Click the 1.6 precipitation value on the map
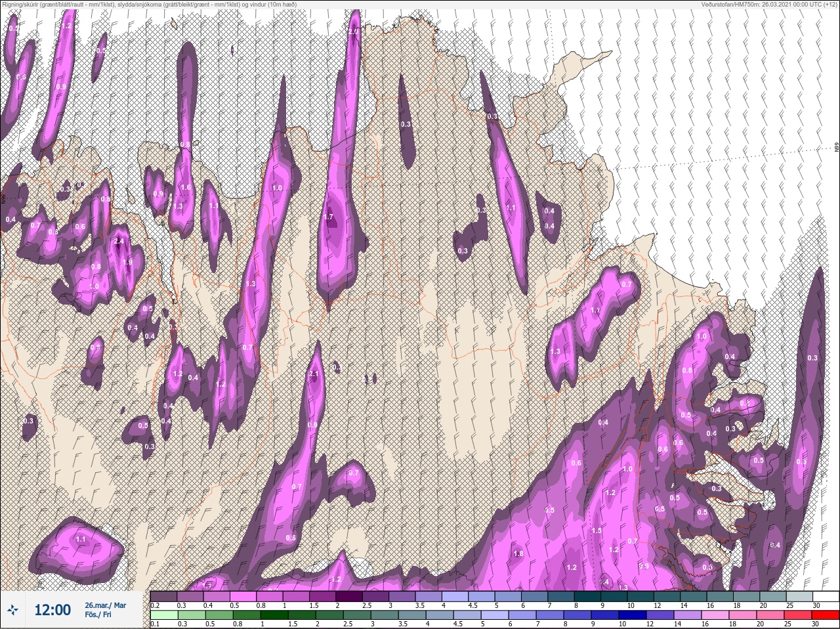 (x=186, y=187)
